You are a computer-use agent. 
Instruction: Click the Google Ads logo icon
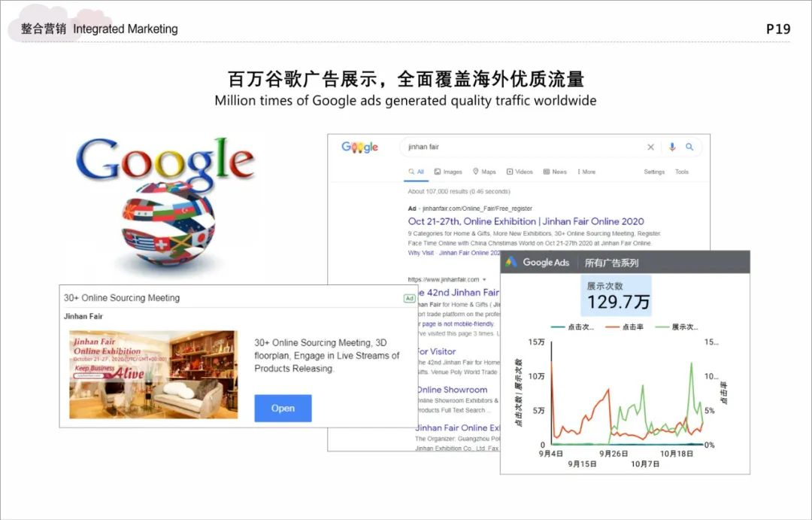coord(511,262)
